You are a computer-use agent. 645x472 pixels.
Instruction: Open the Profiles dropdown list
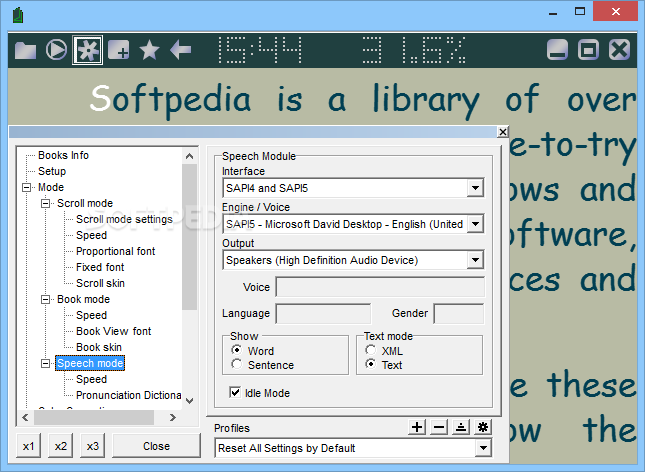click(483, 448)
